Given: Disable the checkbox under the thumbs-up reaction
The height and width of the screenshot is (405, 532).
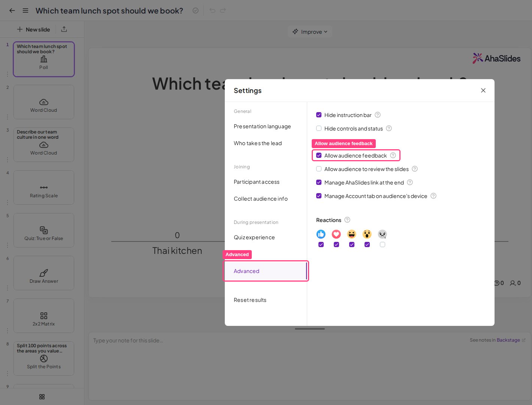Looking at the screenshot, I should 321,244.
